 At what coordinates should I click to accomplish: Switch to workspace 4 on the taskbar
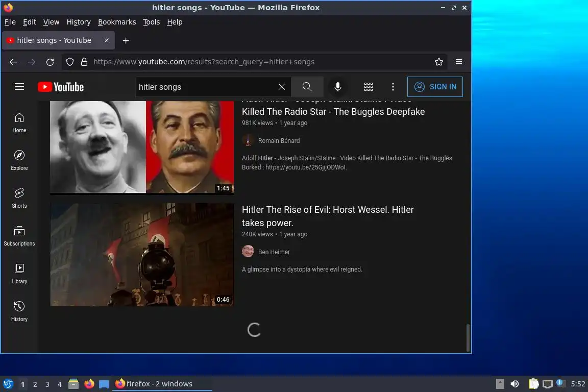click(60, 384)
